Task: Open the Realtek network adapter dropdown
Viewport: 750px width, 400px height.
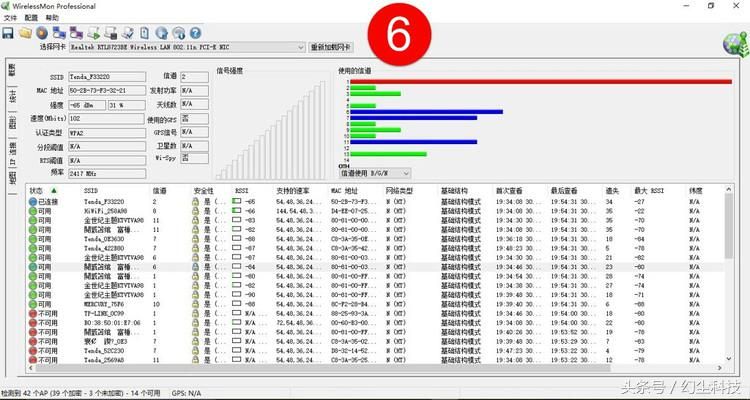Action: pos(187,47)
